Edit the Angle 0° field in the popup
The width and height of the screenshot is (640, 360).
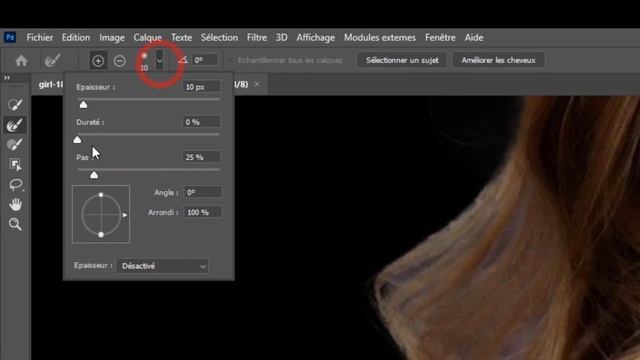[x=202, y=192]
